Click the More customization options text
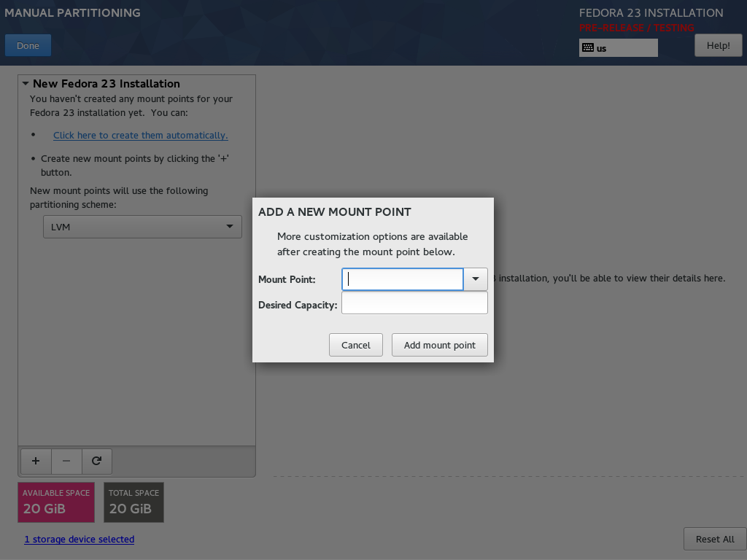The width and height of the screenshot is (747, 560). 373,244
